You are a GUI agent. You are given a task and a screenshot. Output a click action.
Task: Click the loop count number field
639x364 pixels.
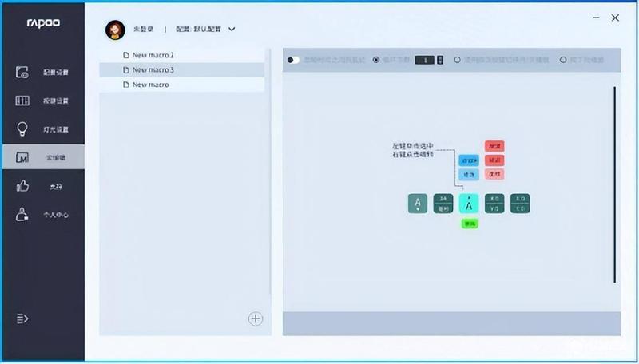[425, 60]
